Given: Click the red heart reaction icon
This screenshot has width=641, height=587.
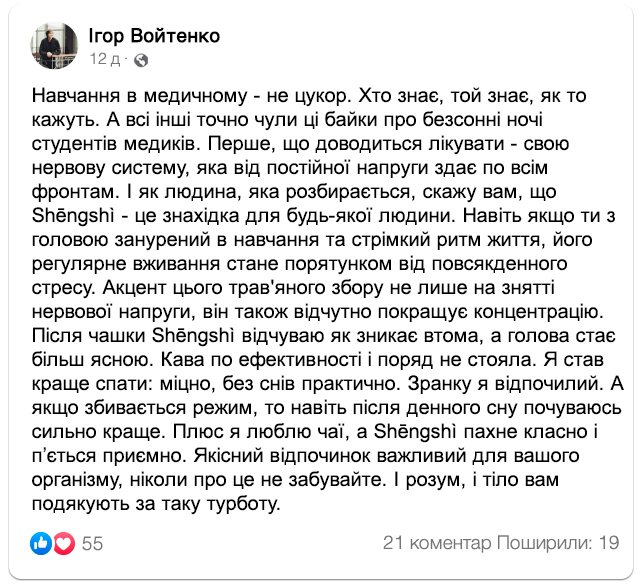Looking at the screenshot, I should pyautogui.click(x=64, y=543).
